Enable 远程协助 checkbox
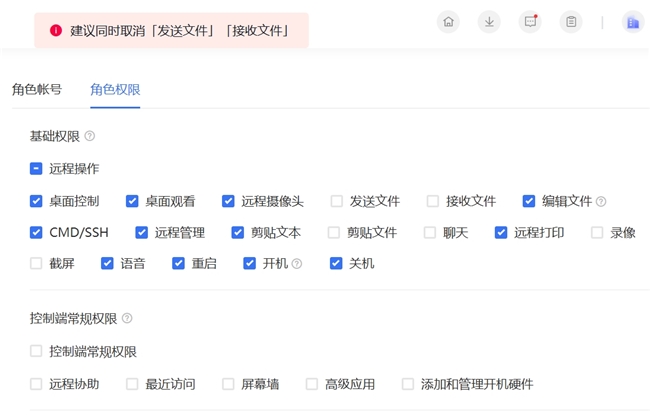The height and width of the screenshot is (419, 650). [x=36, y=384]
